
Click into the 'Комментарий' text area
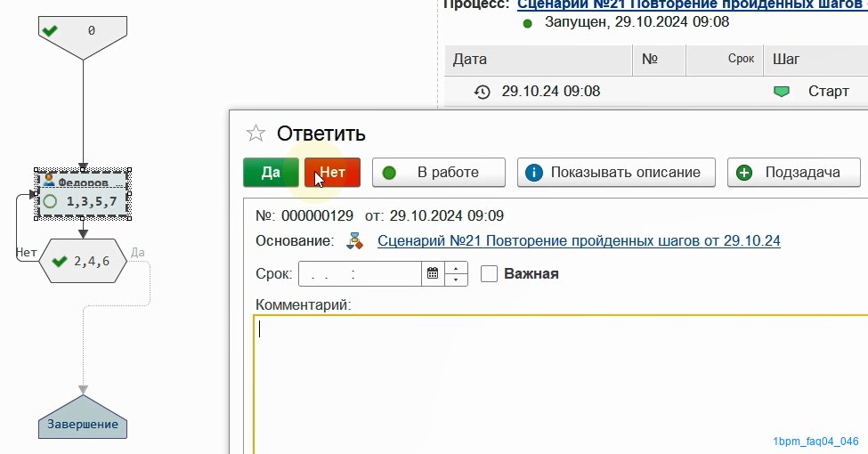561,385
